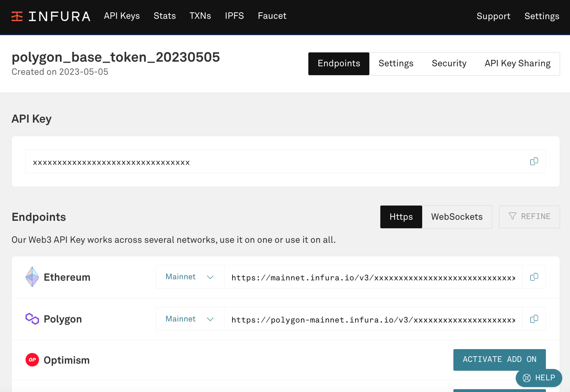Open Stats in top navigation
Image resolution: width=570 pixels, height=392 pixels.
pos(165,16)
